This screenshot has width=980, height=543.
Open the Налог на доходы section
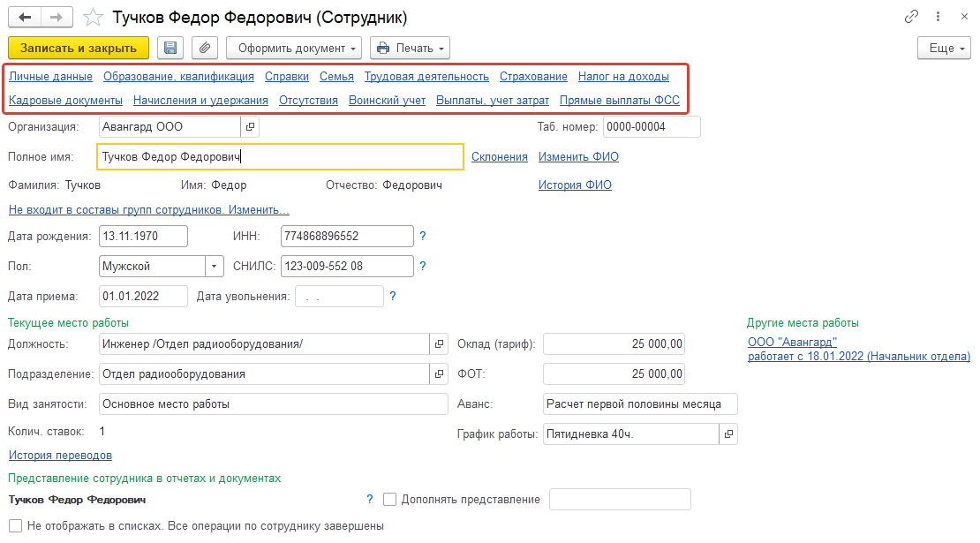pos(623,77)
